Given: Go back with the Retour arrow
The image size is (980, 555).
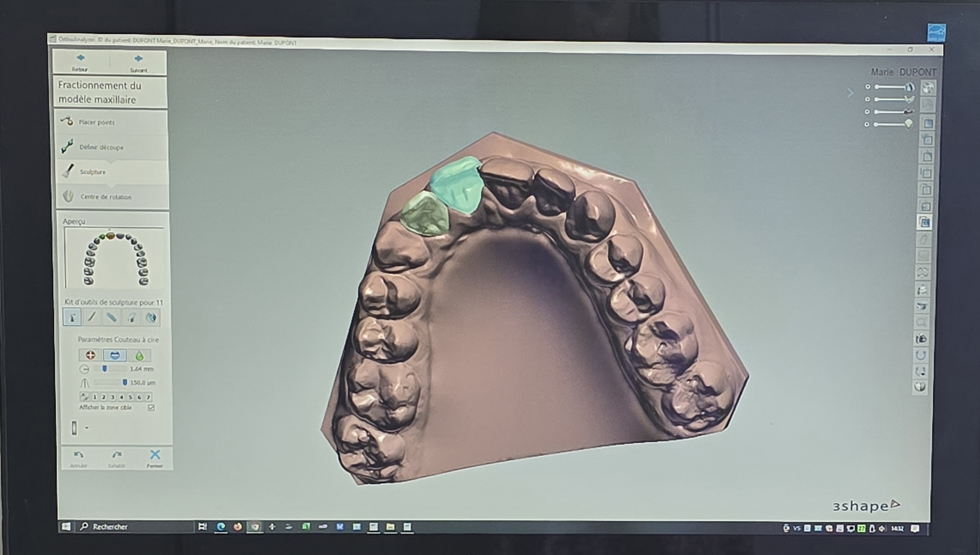Looking at the screenshot, I should pyautogui.click(x=80, y=62).
